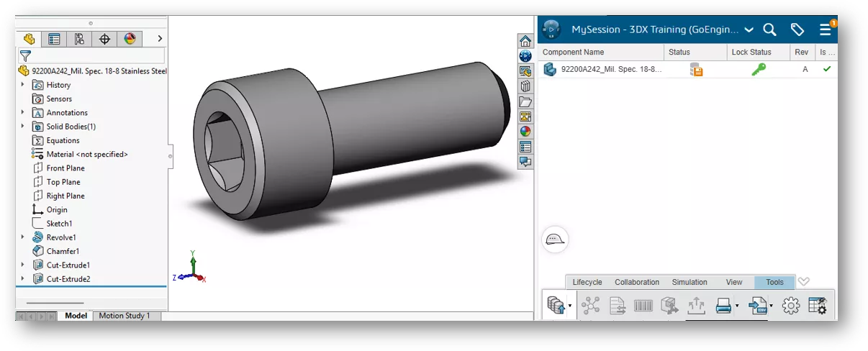Open search in the MySession panel
This screenshot has width=868, height=351.
tap(769, 29)
